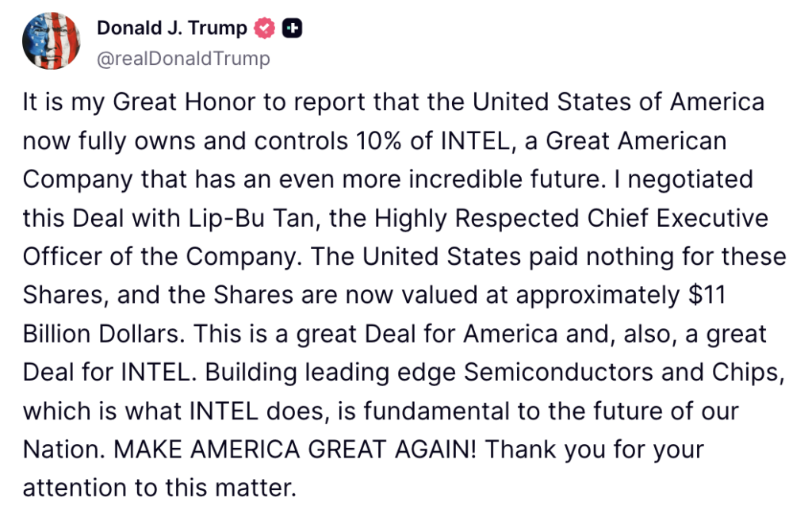The width and height of the screenshot is (812, 513).
Task: Click the words "Billion Dollars"
Action: (x=104, y=334)
